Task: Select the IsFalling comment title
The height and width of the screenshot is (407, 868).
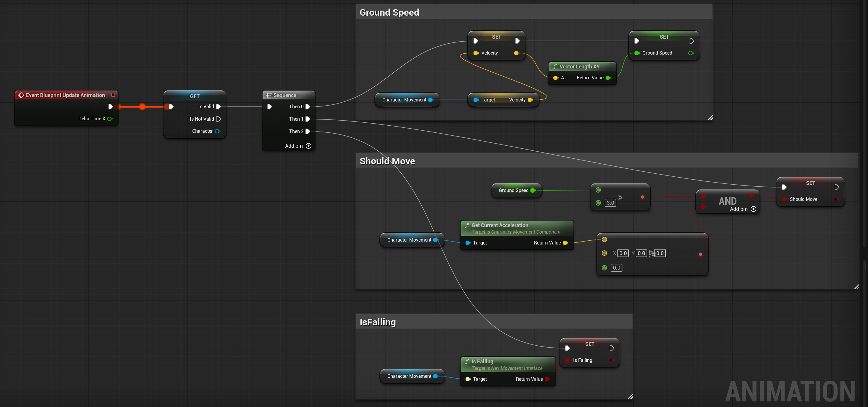Action: click(x=378, y=322)
